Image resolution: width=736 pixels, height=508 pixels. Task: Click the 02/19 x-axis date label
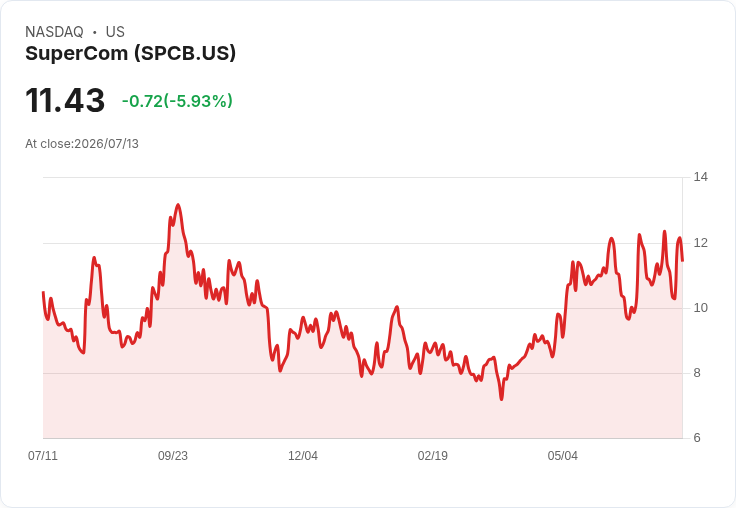[433, 455]
